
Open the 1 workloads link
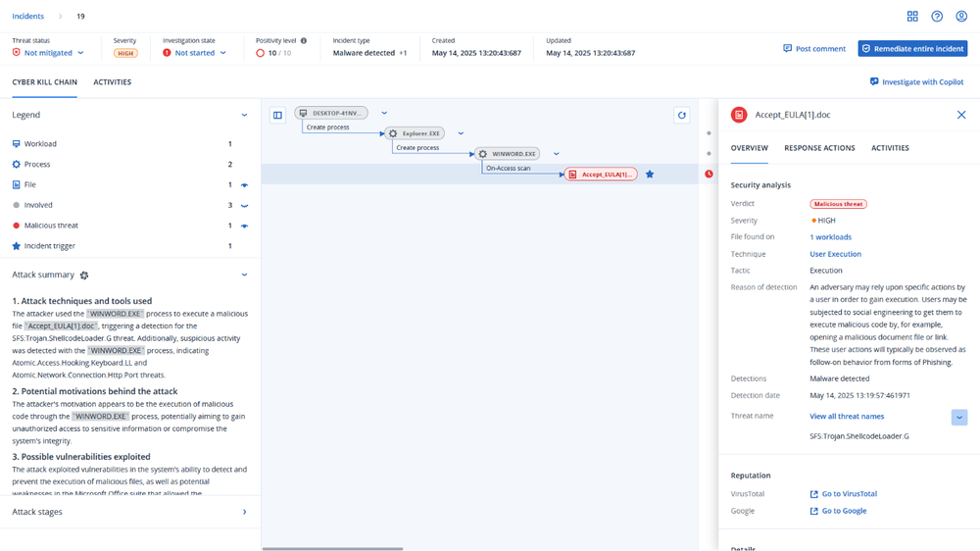click(x=831, y=237)
